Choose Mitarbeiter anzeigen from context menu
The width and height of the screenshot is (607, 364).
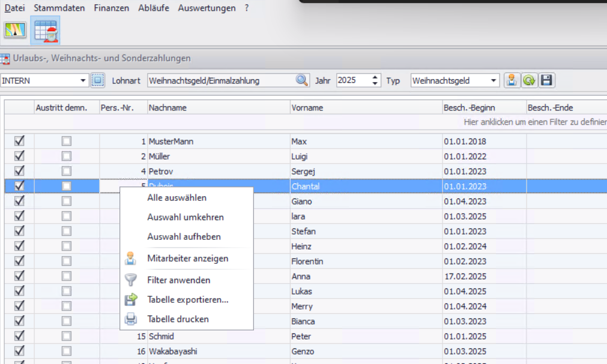click(x=187, y=258)
